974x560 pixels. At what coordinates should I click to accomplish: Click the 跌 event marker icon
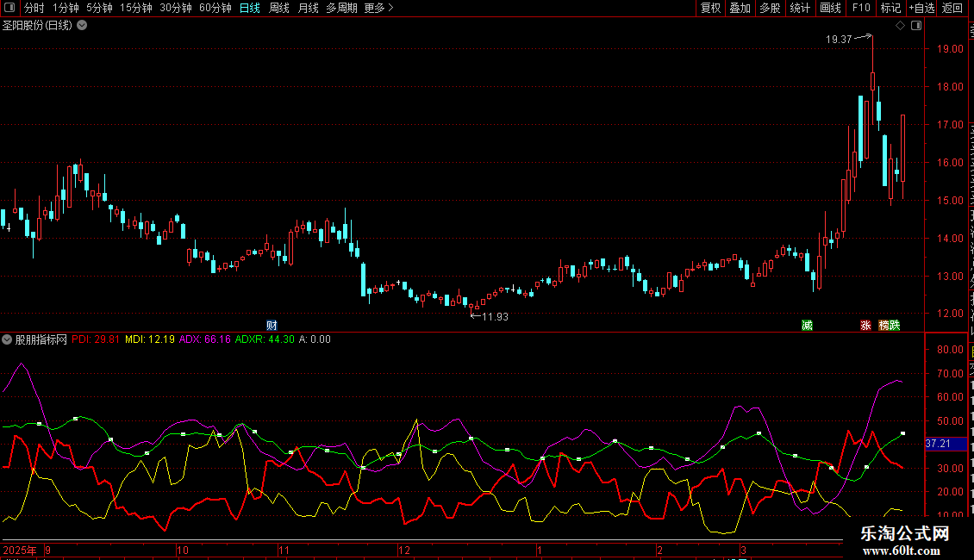895,325
